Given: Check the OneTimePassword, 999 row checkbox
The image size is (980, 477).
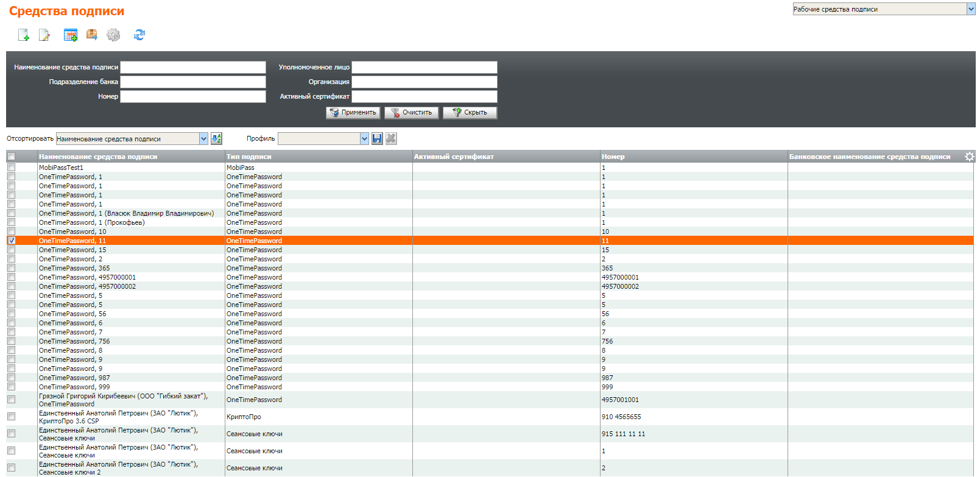Looking at the screenshot, I should (x=11, y=387).
